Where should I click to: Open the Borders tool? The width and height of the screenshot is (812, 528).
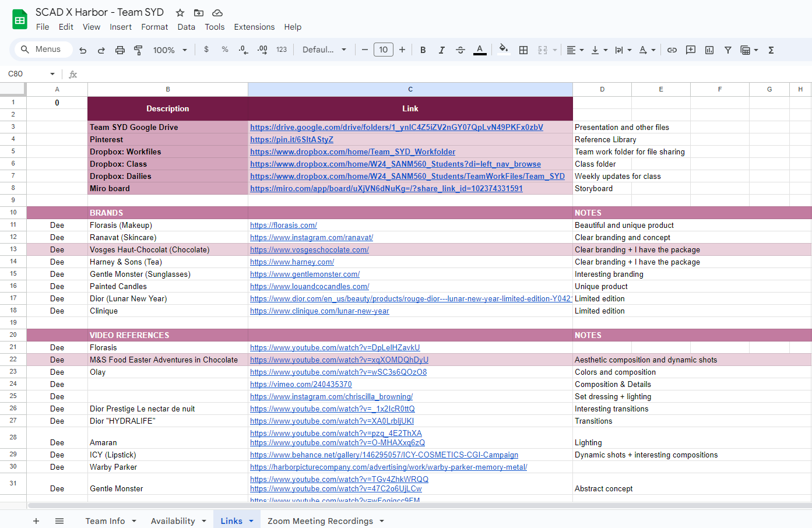[523, 50]
